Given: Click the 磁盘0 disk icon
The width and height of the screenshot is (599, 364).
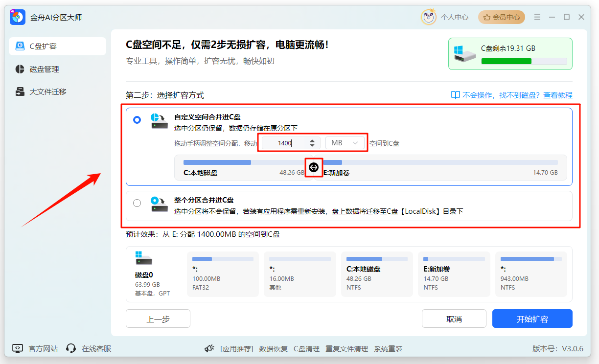Looking at the screenshot, I should tap(144, 258).
